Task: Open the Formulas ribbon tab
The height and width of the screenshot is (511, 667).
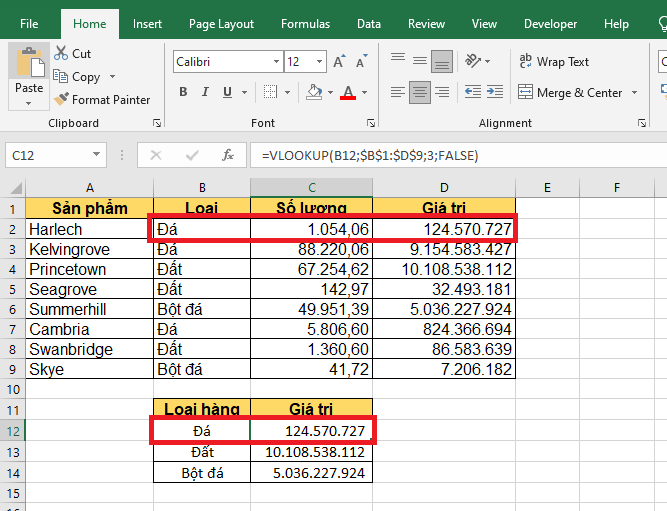Action: pos(305,24)
